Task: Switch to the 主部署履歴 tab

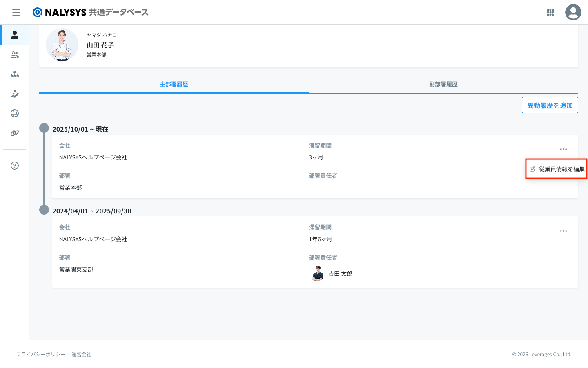Action: point(174,84)
